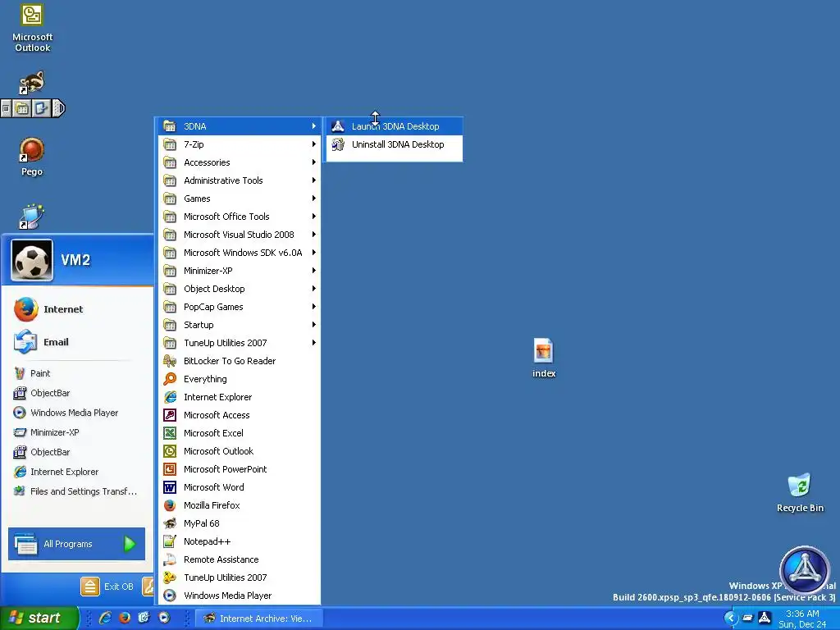Screen dimensions: 840x630
Task: Expand the Accessories folder
Action: 240,162
